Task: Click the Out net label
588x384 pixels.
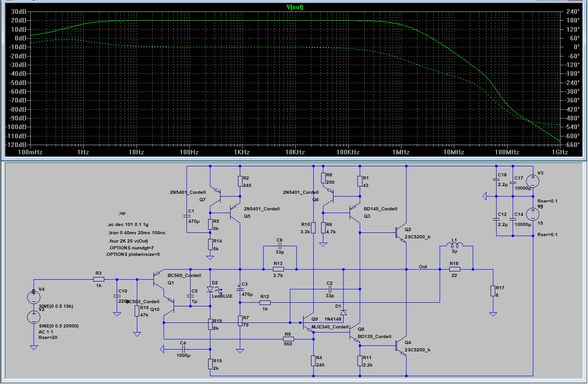Action: click(423, 266)
